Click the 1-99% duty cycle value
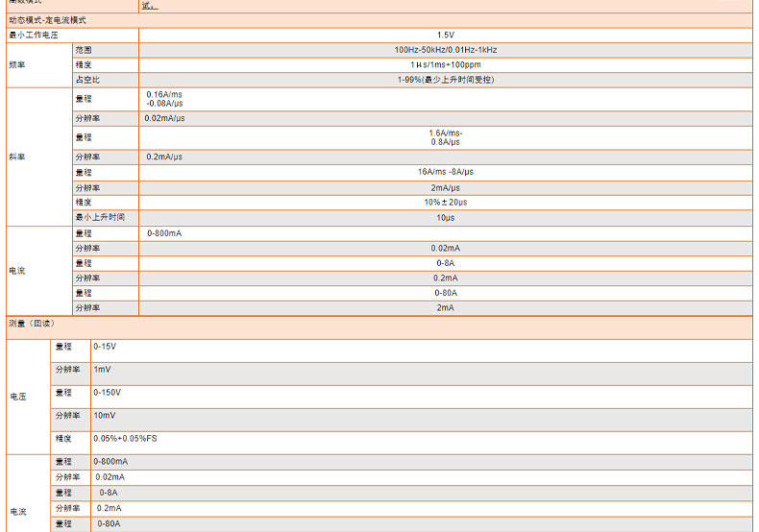 pos(445,80)
